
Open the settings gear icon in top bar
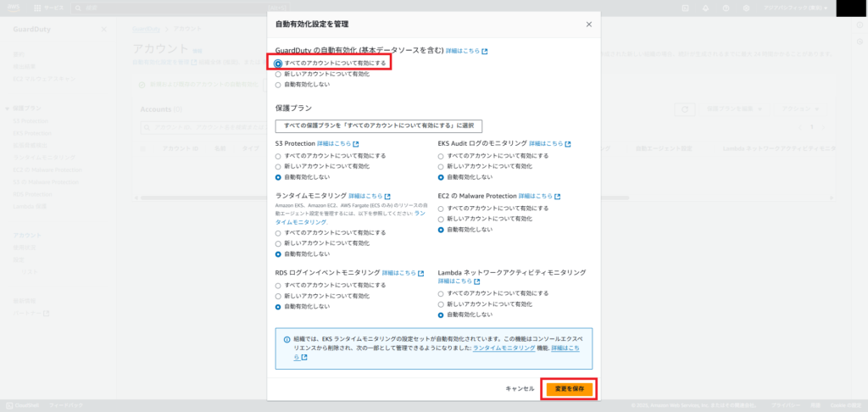(746, 8)
